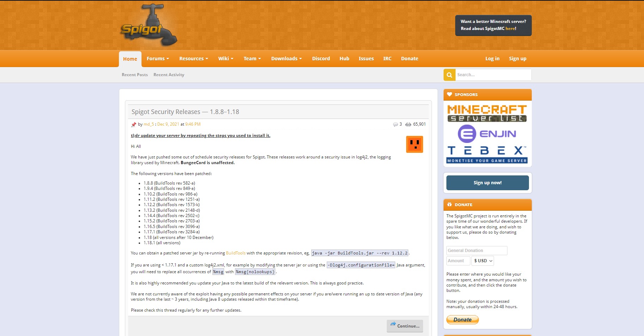Click Log in link
The width and height of the screenshot is (644, 336).
[x=492, y=59]
